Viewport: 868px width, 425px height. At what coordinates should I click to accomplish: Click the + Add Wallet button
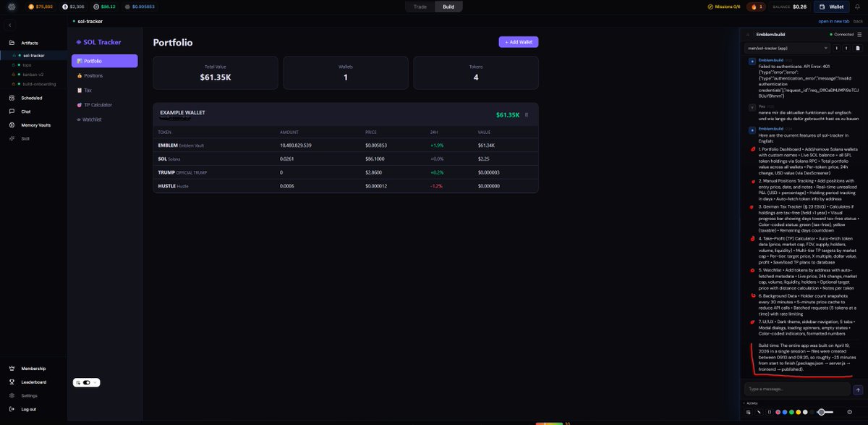518,42
